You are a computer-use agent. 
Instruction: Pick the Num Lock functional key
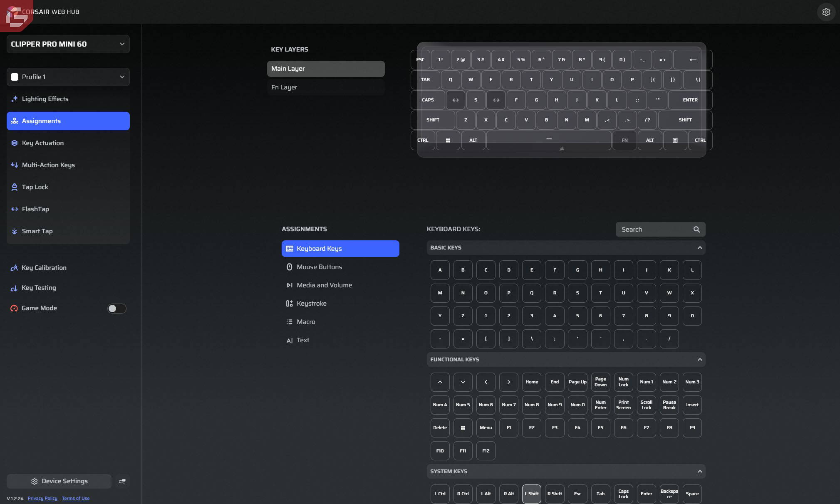(624, 382)
